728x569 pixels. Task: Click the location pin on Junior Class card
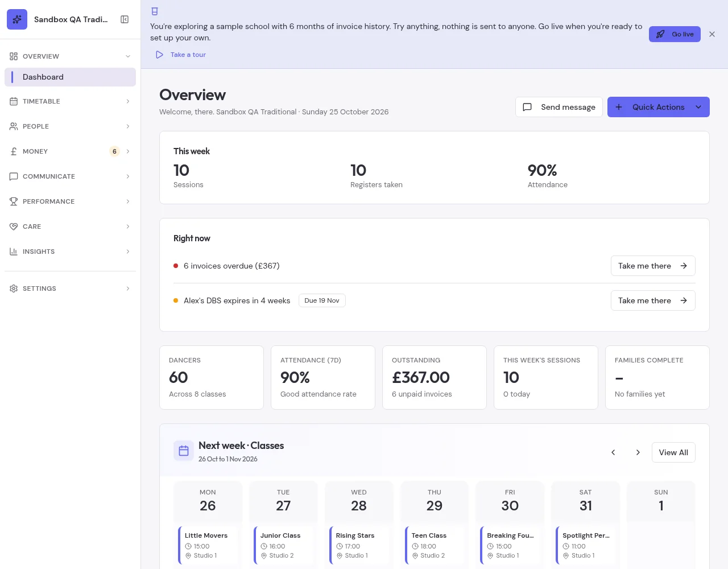(264, 555)
